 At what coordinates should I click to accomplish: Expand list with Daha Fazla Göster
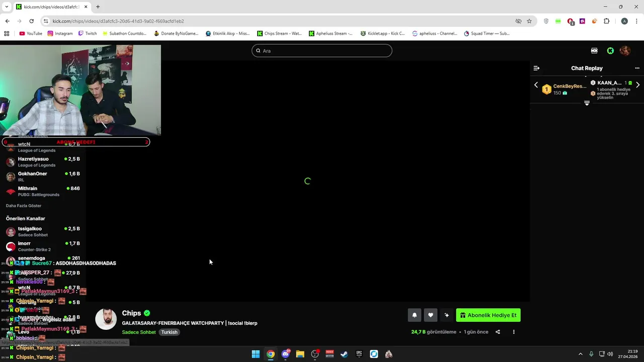[x=24, y=206]
